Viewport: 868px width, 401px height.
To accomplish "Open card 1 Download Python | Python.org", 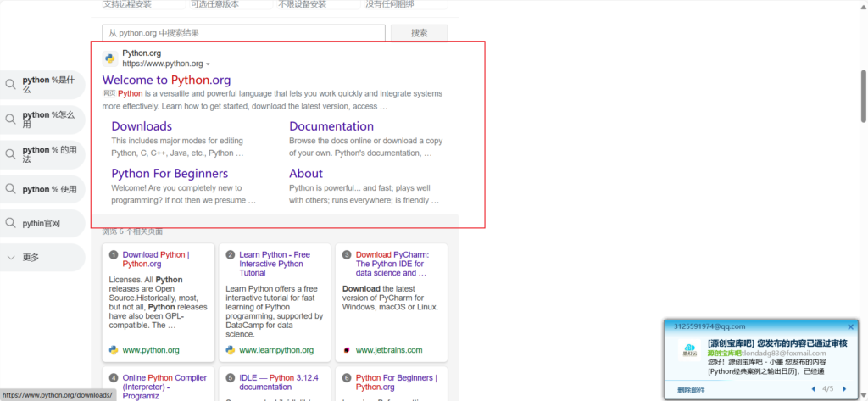I will tap(156, 259).
